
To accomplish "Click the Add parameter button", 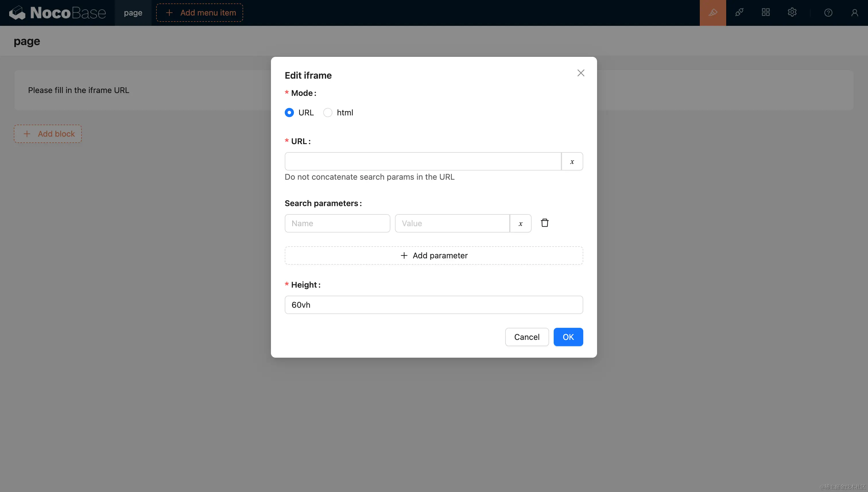I will click(433, 255).
